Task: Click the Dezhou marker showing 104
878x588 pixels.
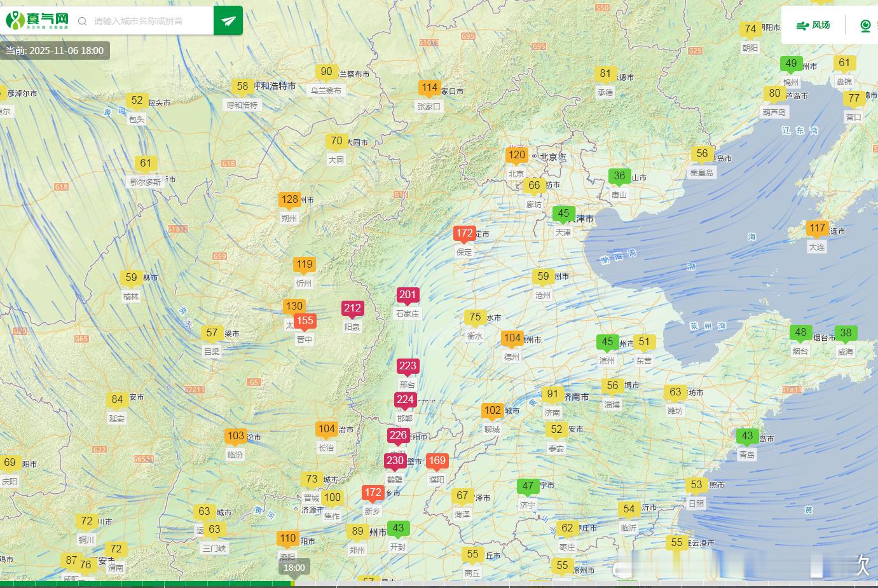Action: (512, 338)
